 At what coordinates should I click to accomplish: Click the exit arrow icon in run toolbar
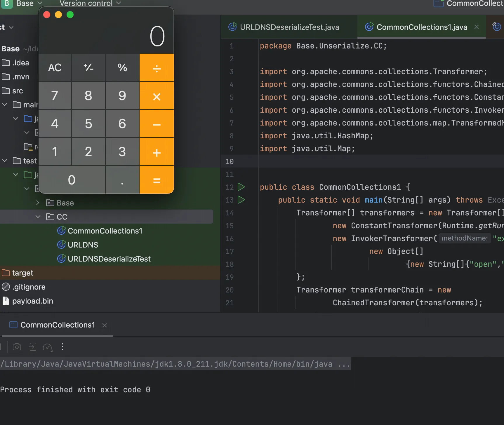click(32, 347)
